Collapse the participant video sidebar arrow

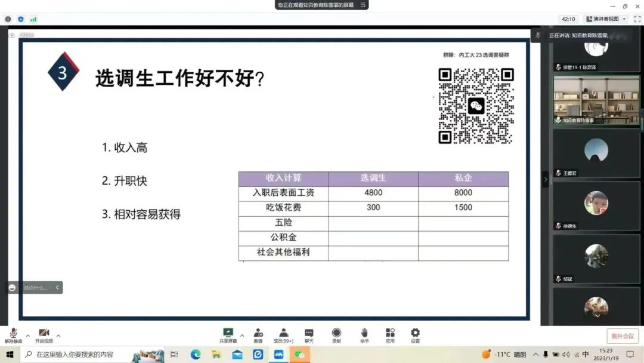545,179
